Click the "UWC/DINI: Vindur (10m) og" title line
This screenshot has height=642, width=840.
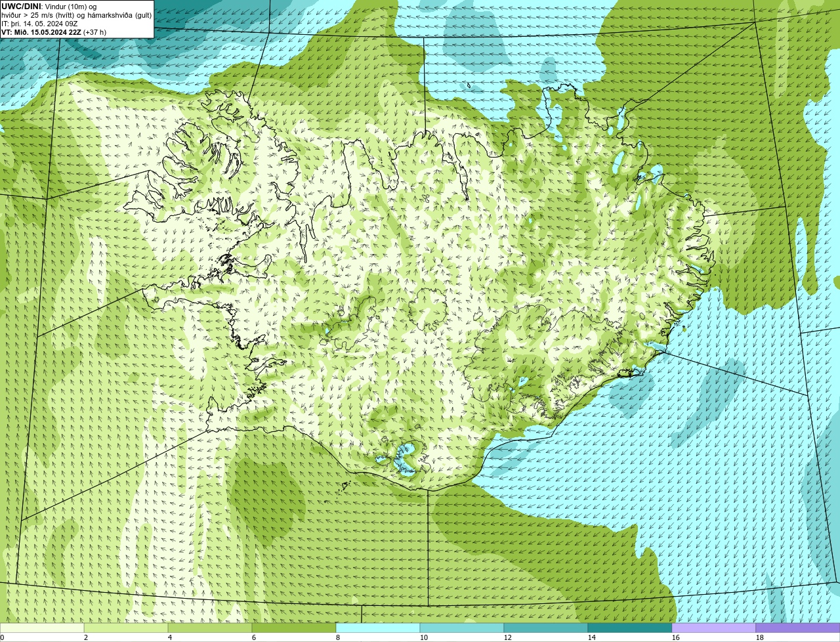[x=49, y=7]
